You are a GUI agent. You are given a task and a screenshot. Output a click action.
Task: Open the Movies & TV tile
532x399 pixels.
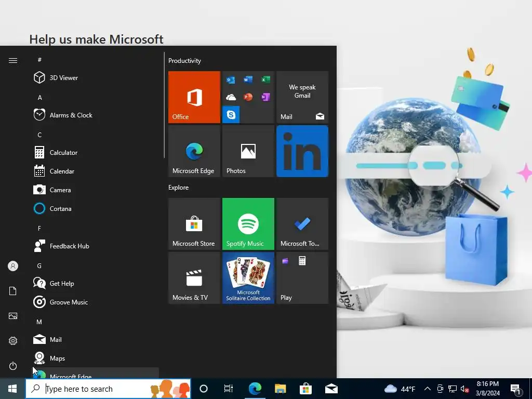click(x=194, y=278)
